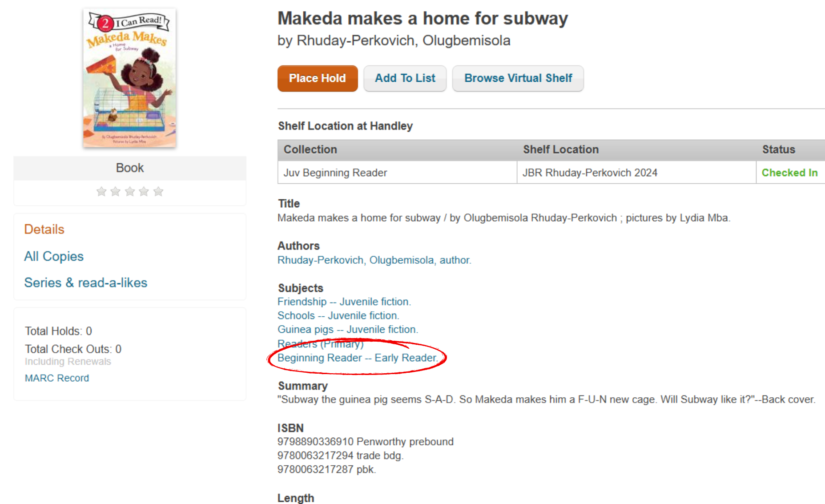The image size is (825, 504).
Task: Give a three-star rating
Action: pyautogui.click(x=130, y=191)
